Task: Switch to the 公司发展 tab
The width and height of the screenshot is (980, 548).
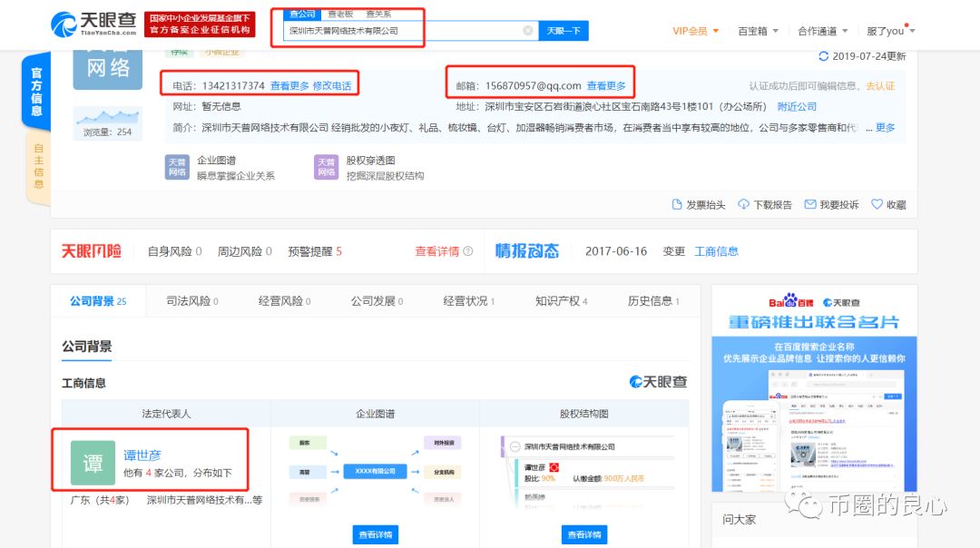Action: (x=377, y=301)
